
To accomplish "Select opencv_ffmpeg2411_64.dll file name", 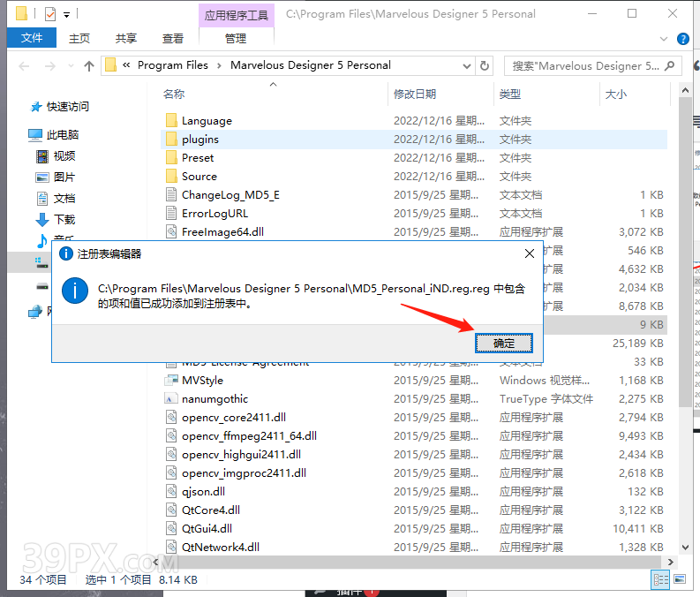I will 249,435.
